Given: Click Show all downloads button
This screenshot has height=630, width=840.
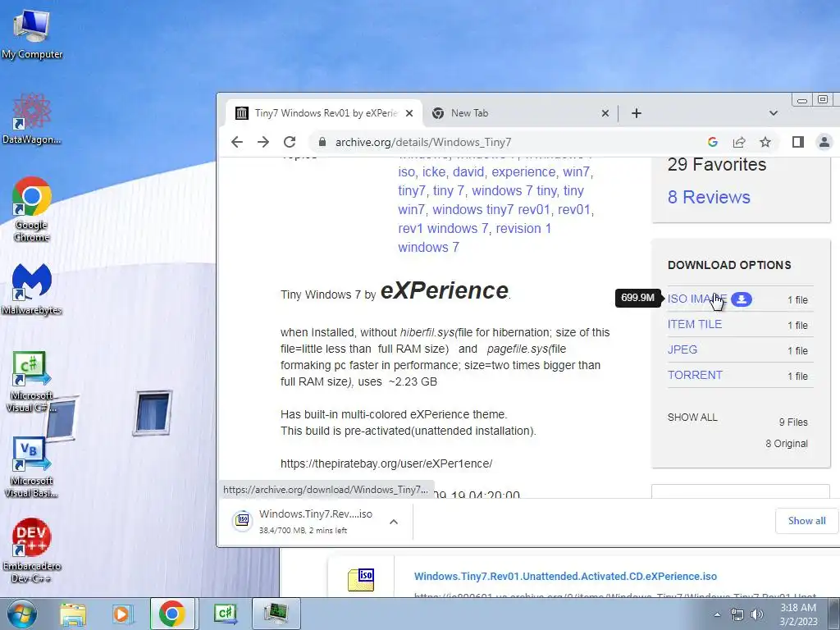Looking at the screenshot, I should click(807, 521).
